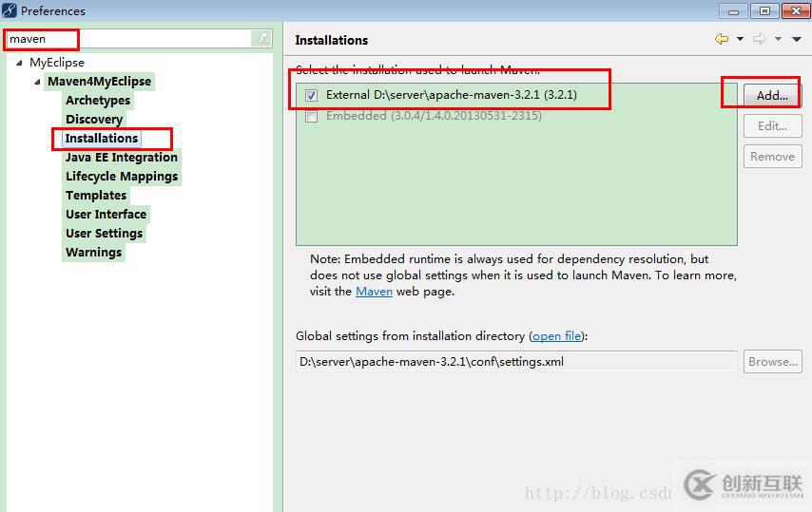Maximize the Preferences window
This screenshot has height=512, width=812.
764,10
